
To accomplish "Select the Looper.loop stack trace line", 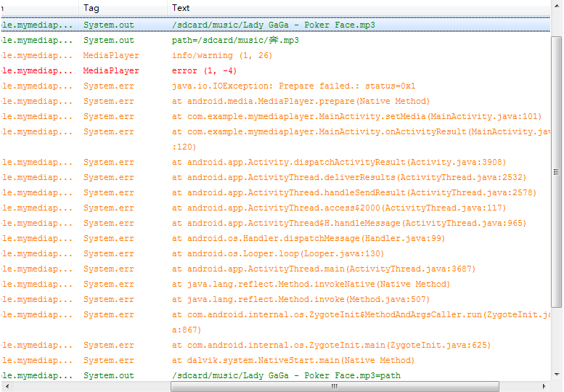I will tap(276, 253).
